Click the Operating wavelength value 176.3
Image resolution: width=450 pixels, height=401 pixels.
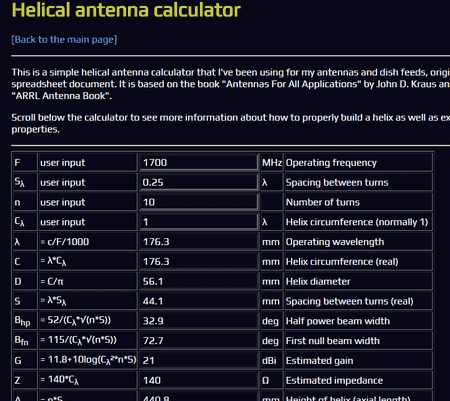[x=199, y=242]
